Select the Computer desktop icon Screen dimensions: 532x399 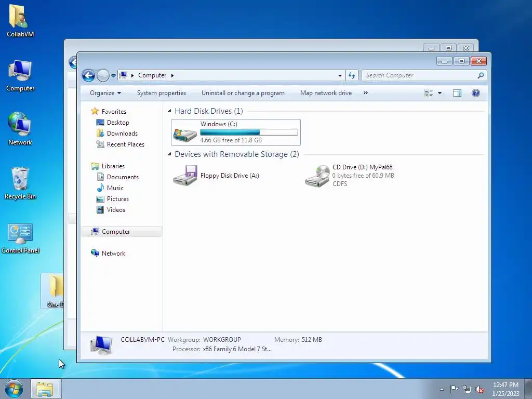[x=20, y=75]
